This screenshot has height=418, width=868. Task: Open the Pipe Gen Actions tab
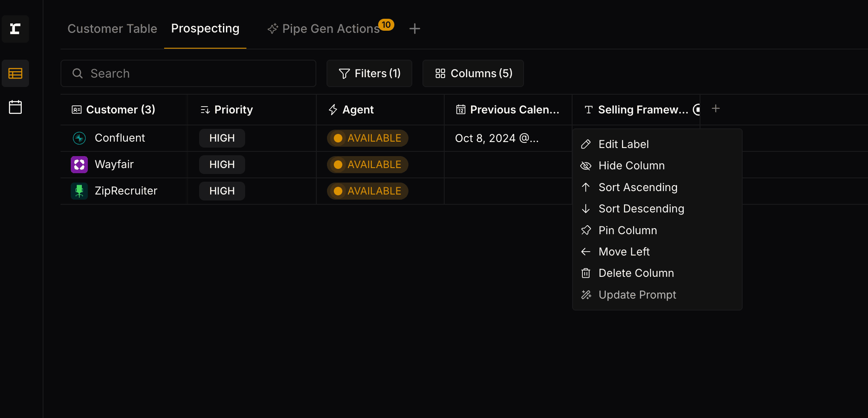[330, 29]
